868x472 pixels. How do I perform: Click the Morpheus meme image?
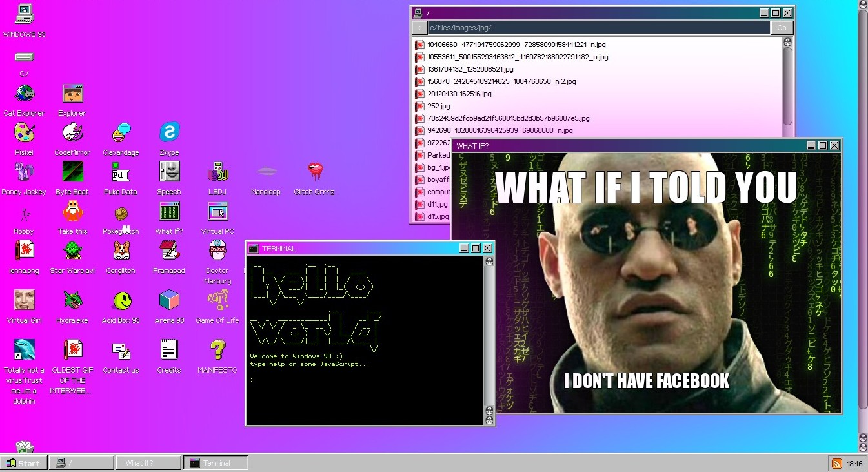click(x=647, y=283)
